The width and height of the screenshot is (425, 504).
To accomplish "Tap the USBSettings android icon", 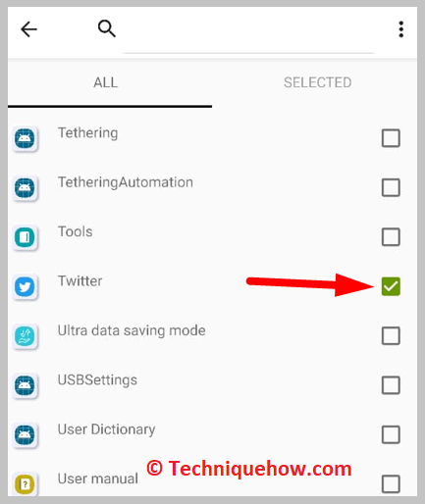I will click(25, 385).
